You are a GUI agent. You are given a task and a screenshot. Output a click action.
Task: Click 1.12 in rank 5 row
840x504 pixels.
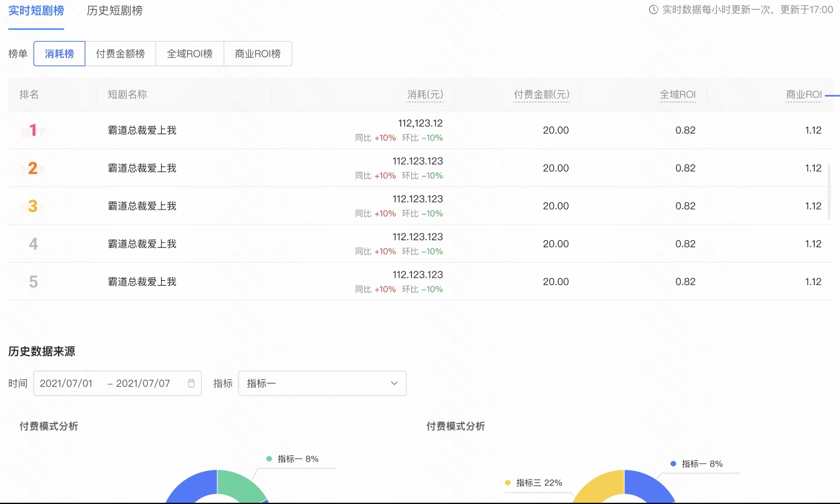point(813,282)
